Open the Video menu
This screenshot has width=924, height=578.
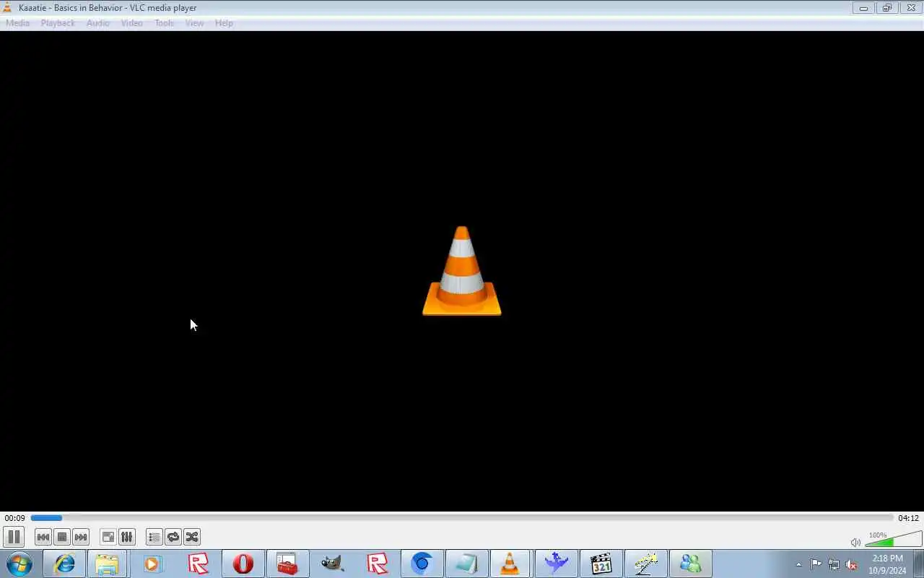coord(132,23)
